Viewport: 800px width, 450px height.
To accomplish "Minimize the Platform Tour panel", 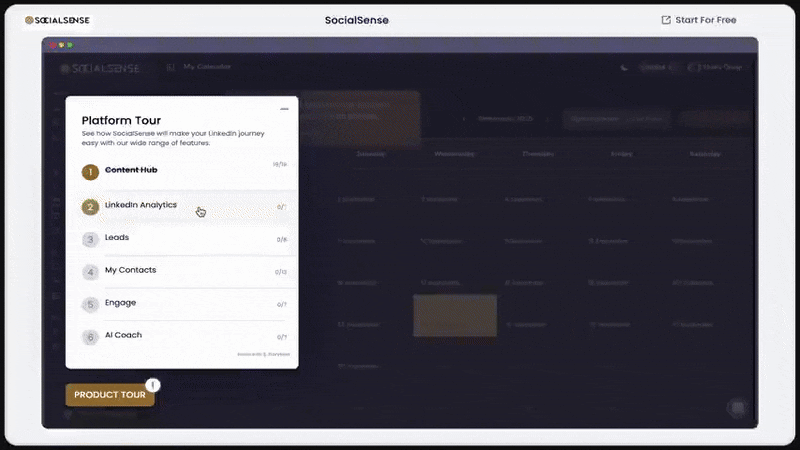I will click(284, 109).
